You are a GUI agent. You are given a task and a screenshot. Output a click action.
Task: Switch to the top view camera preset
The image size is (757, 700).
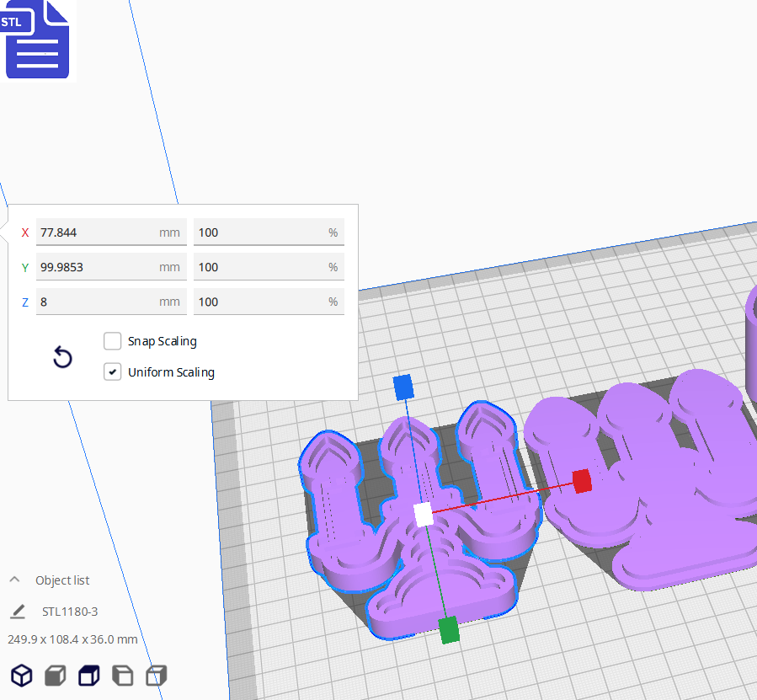coord(88,676)
